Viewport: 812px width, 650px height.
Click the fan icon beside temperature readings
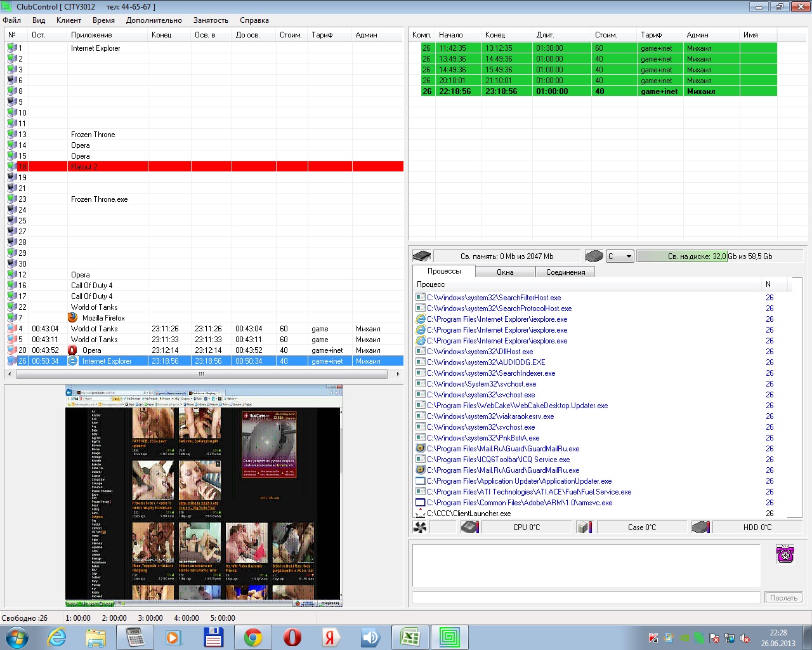(419, 527)
